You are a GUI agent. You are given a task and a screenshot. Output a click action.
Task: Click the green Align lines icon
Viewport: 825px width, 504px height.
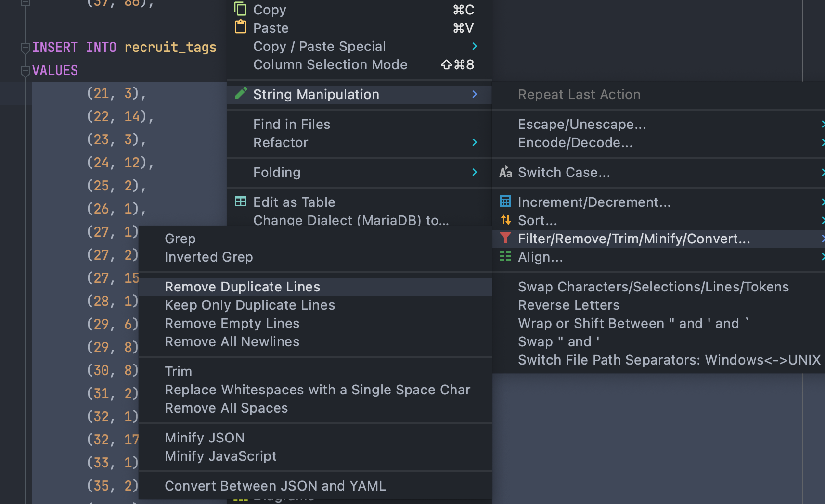505,256
